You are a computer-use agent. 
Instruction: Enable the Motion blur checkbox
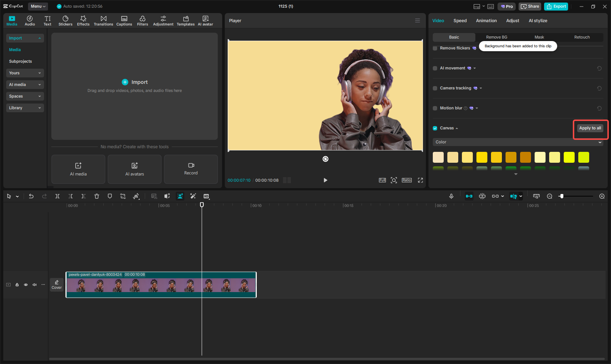coord(435,108)
